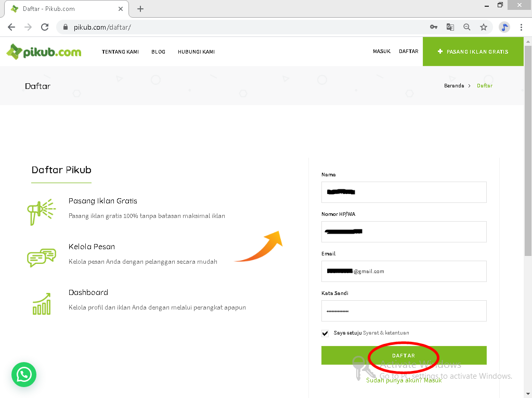
Task: Enable the Saya setuju Syarat & ketentuan checkbox
Action: coord(325,333)
